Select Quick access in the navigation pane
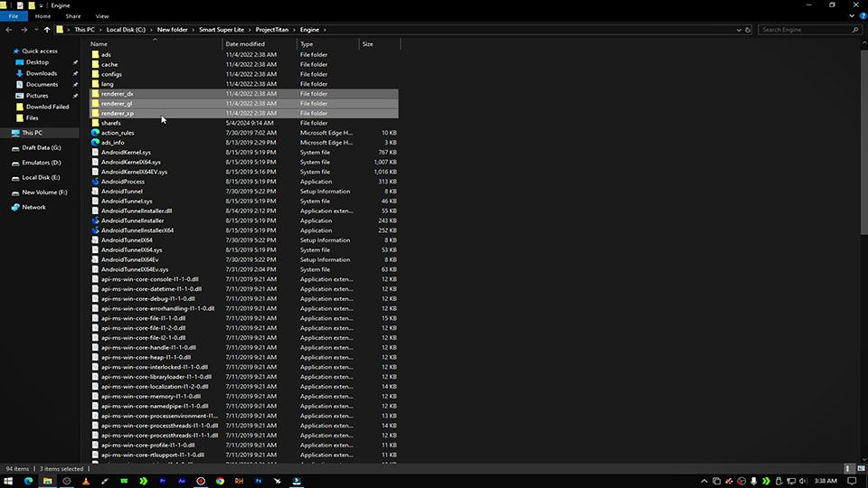 (39, 51)
